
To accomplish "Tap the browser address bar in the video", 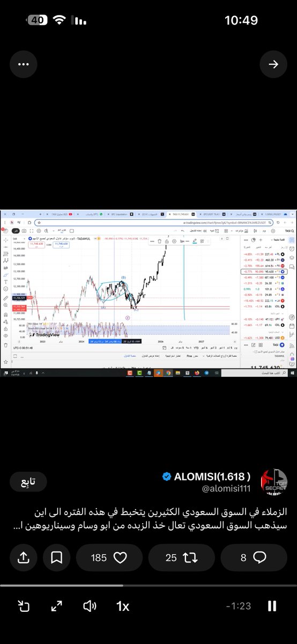I will pos(155,222).
